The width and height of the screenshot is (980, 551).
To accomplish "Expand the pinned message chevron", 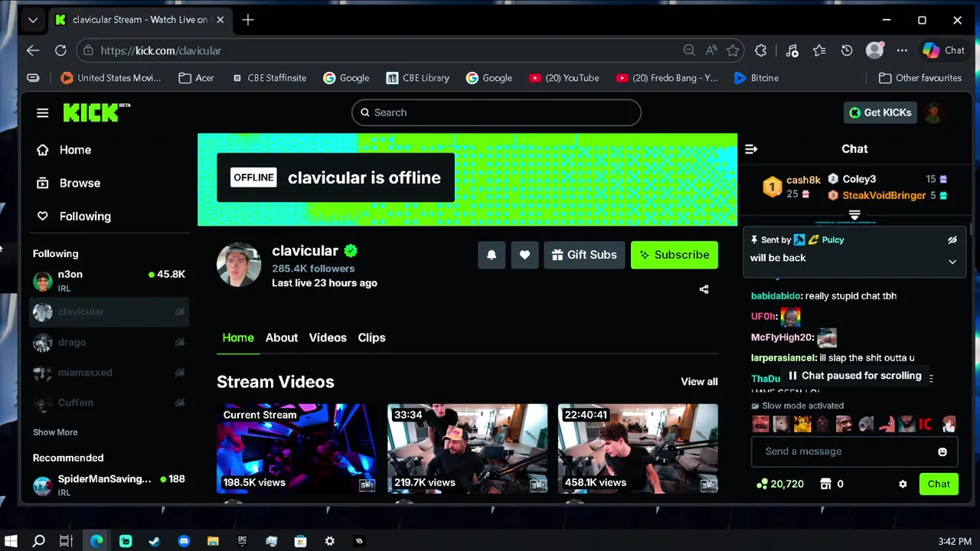I will point(952,262).
